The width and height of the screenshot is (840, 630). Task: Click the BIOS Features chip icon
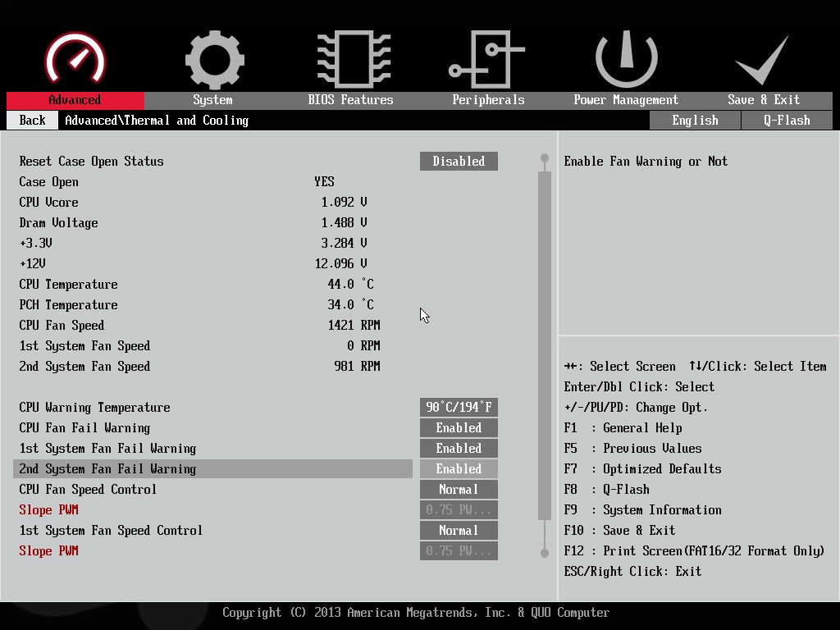(x=354, y=59)
